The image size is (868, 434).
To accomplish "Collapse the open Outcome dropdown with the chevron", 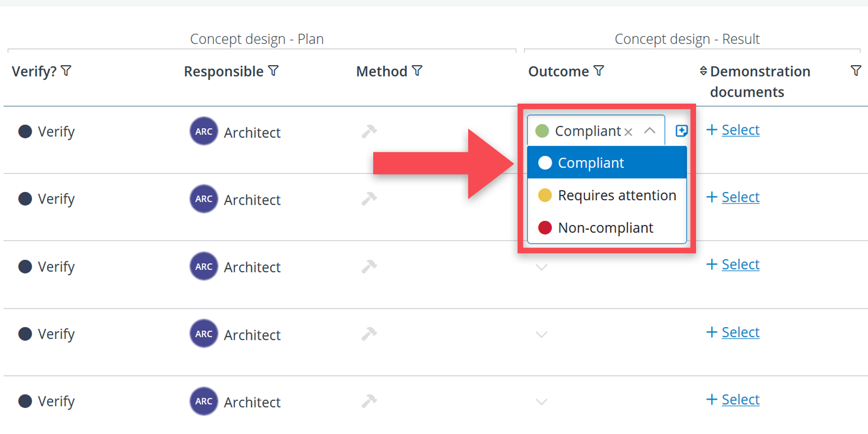I will click(649, 131).
